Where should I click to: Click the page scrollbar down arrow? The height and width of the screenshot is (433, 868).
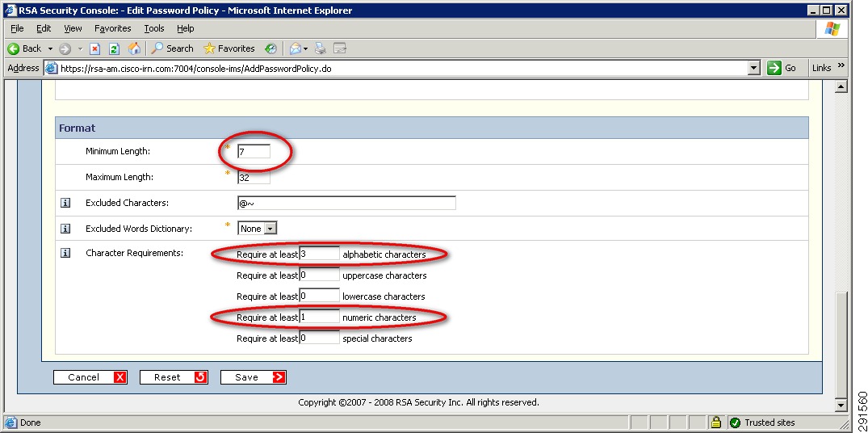[841, 406]
